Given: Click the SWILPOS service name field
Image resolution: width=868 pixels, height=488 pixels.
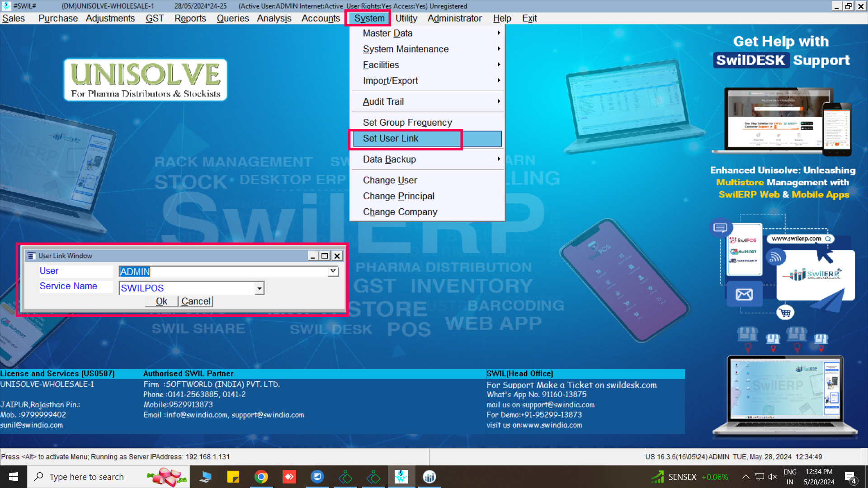Looking at the screenshot, I should click(x=187, y=288).
